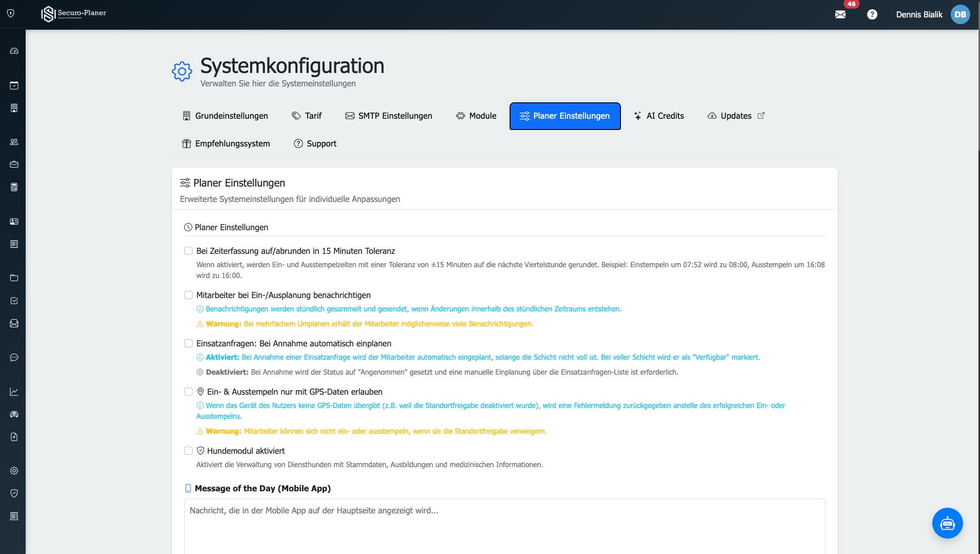Image resolution: width=980 pixels, height=554 pixels.
Task: Click the blue gear icon beside Systemkonfiguration
Action: (x=182, y=71)
